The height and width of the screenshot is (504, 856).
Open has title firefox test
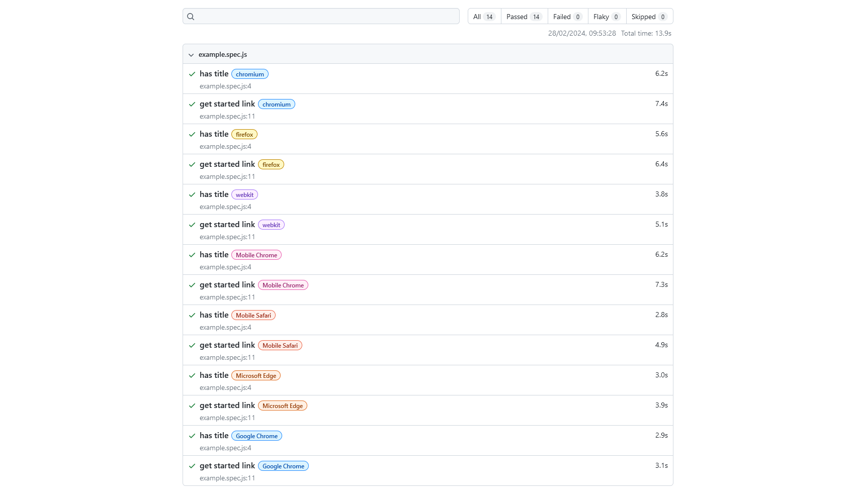[214, 134]
